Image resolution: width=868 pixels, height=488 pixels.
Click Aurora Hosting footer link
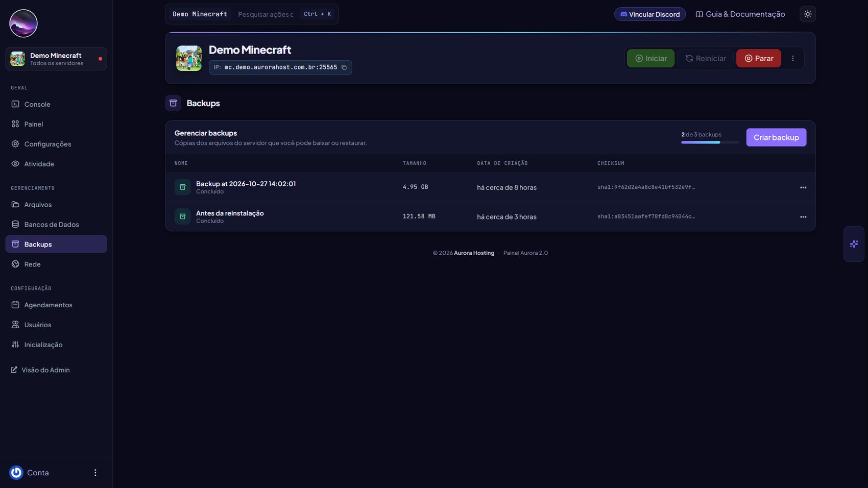coord(474,253)
